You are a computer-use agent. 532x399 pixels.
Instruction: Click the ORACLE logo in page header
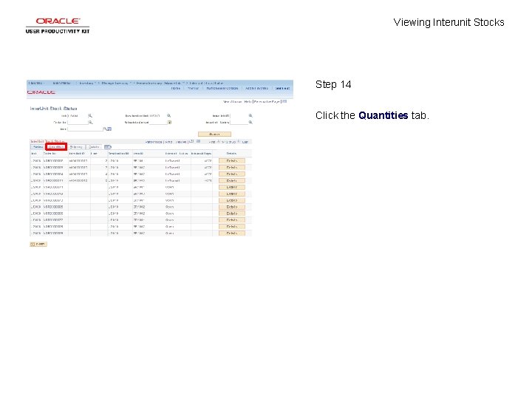(x=41, y=92)
